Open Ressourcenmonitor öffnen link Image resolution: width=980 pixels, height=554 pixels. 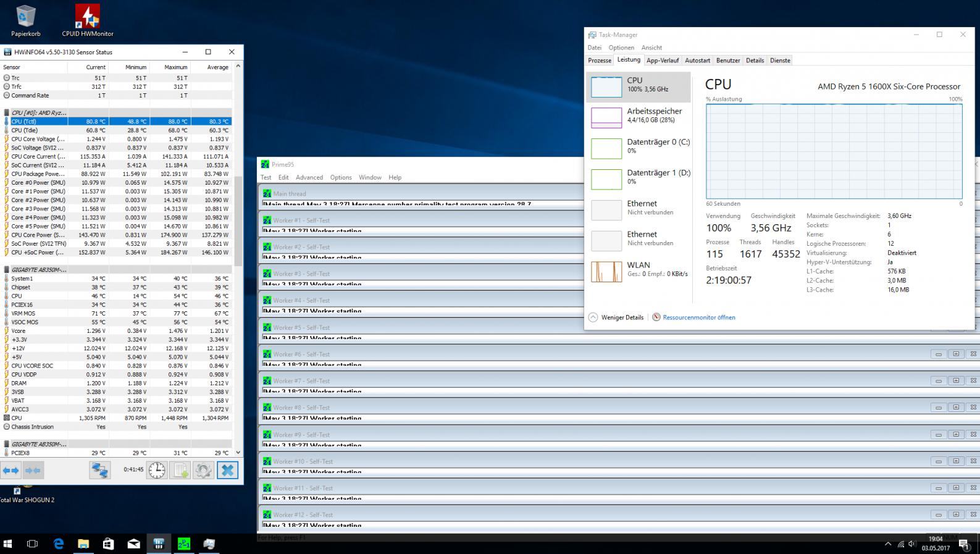(699, 317)
